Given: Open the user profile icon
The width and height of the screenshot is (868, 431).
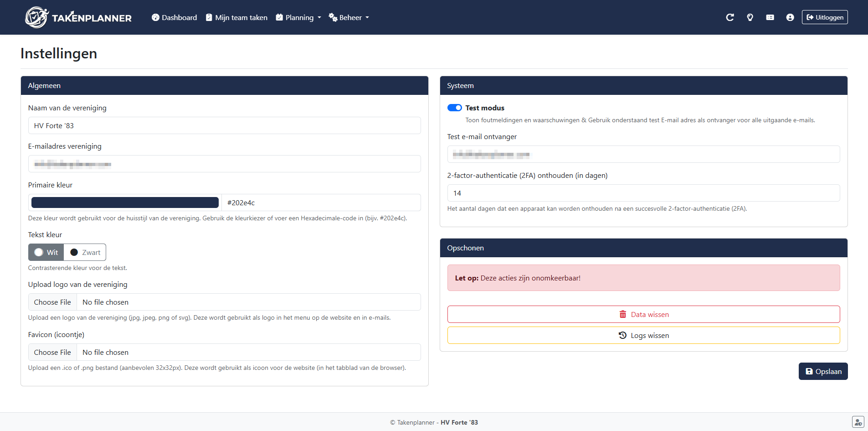Looking at the screenshot, I should (790, 17).
